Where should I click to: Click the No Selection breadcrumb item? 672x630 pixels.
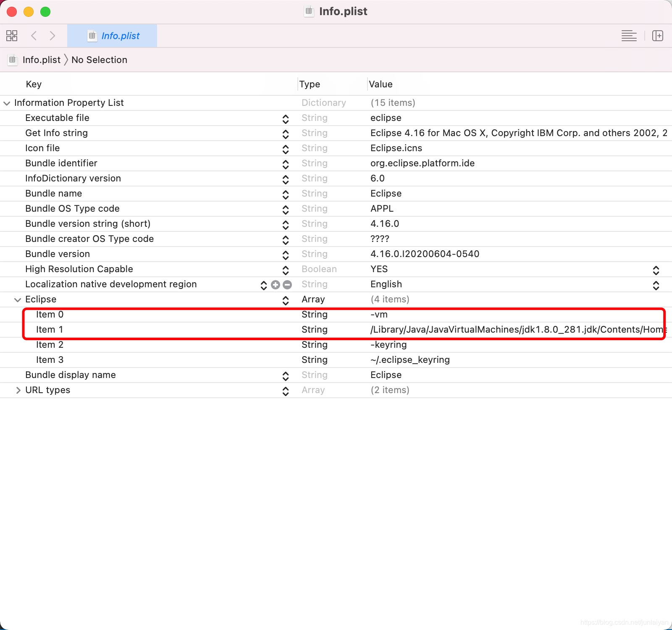click(x=99, y=60)
